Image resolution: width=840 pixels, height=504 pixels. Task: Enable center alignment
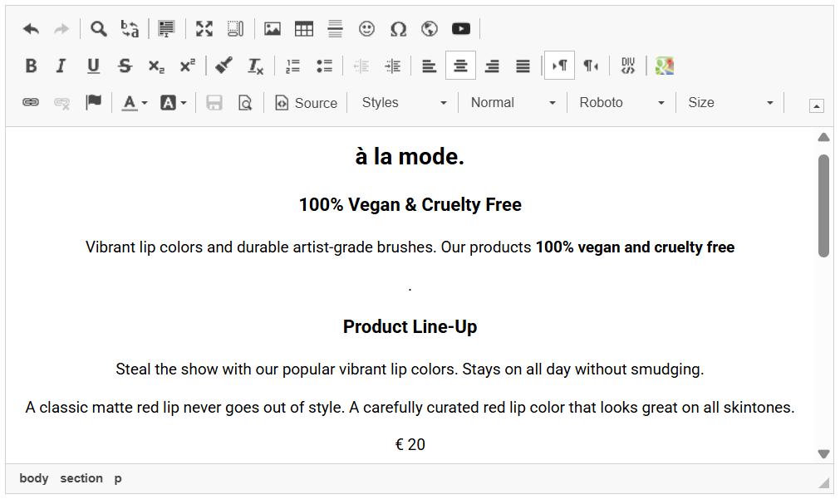pyautogui.click(x=460, y=66)
